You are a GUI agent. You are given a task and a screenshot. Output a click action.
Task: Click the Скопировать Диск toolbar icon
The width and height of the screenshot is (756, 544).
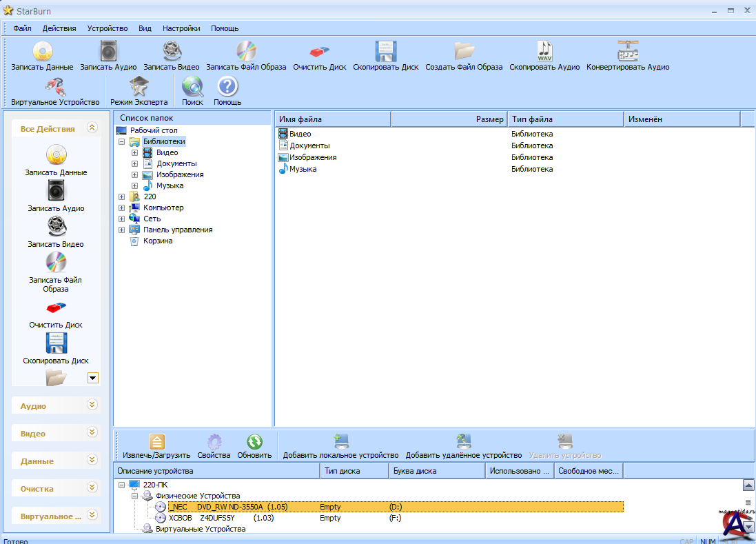pos(386,54)
